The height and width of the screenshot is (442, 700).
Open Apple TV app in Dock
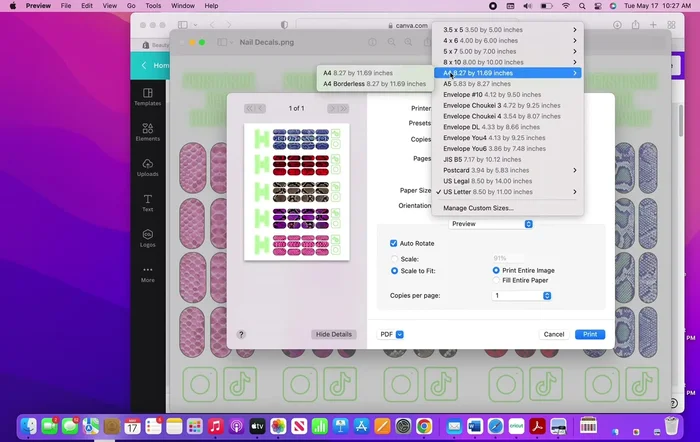pyautogui.click(x=258, y=426)
